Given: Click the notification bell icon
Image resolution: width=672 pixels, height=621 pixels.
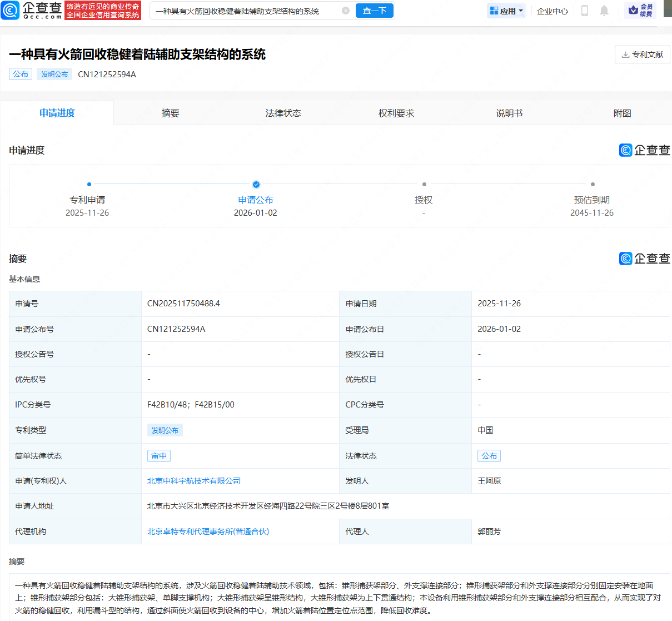Looking at the screenshot, I should (x=604, y=10).
